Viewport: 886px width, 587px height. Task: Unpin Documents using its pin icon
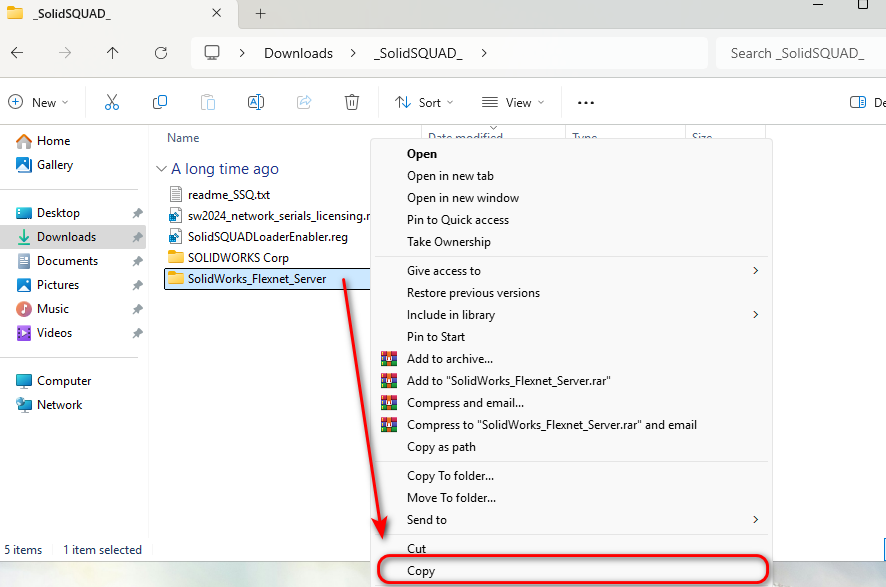[137, 261]
